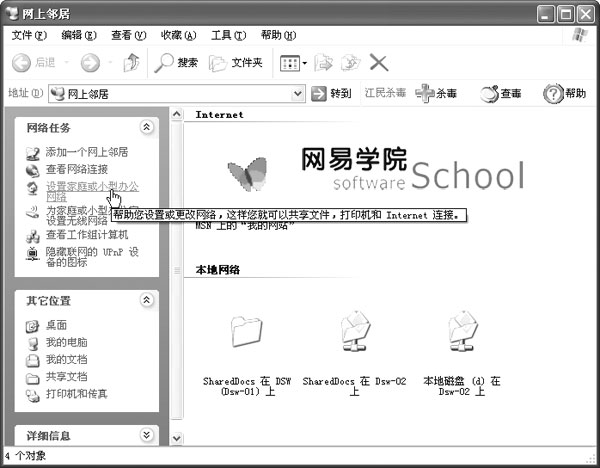Open My Computer (我的电脑) link
The image size is (600, 468).
[66, 342]
